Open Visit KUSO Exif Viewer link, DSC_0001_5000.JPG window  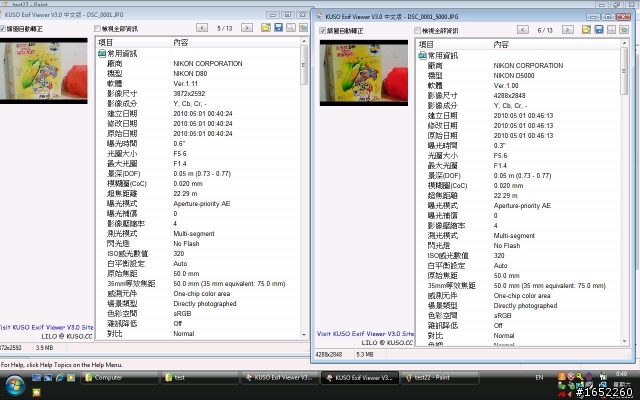pos(365,333)
